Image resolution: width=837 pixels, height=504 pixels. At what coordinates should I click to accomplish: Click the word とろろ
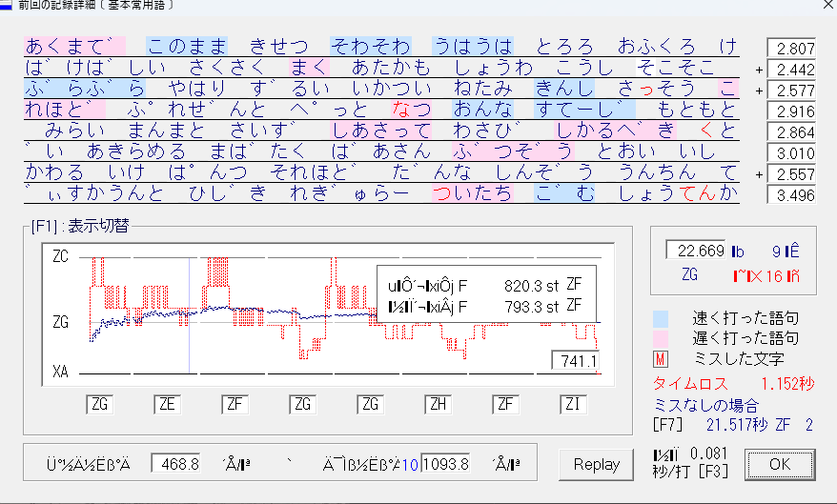point(564,47)
